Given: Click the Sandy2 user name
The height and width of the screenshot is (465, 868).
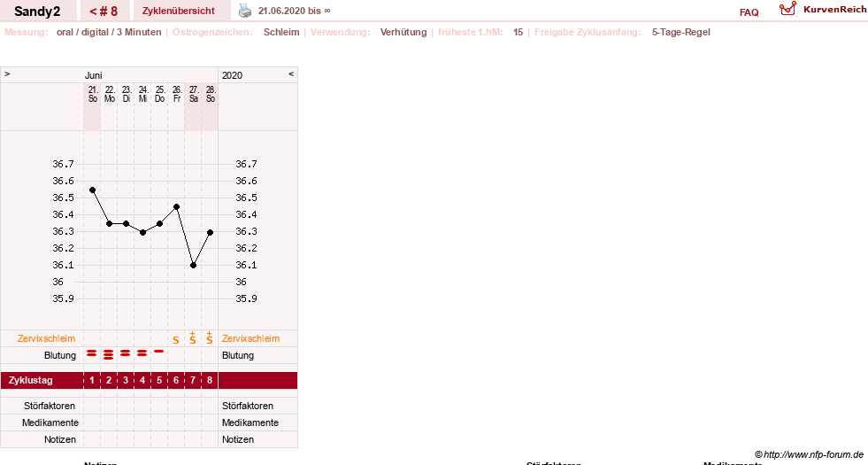Looking at the screenshot, I should [x=37, y=12].
